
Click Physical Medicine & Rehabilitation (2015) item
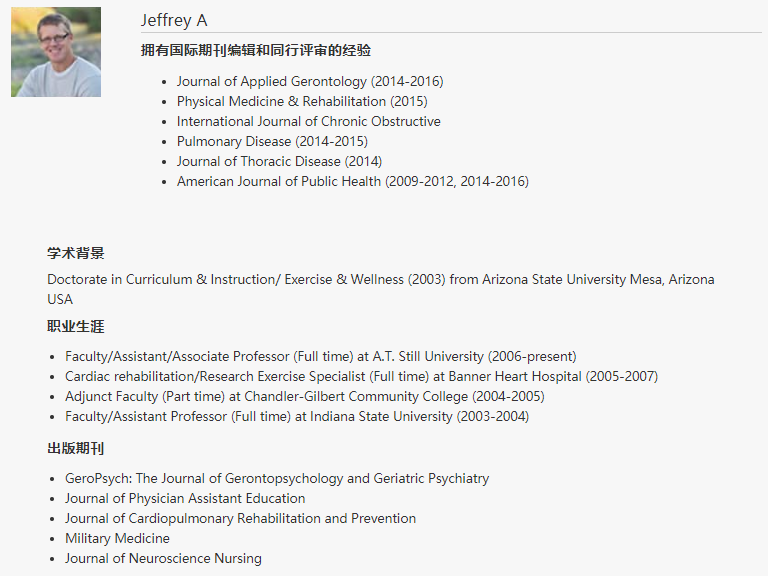coord(302,101)
